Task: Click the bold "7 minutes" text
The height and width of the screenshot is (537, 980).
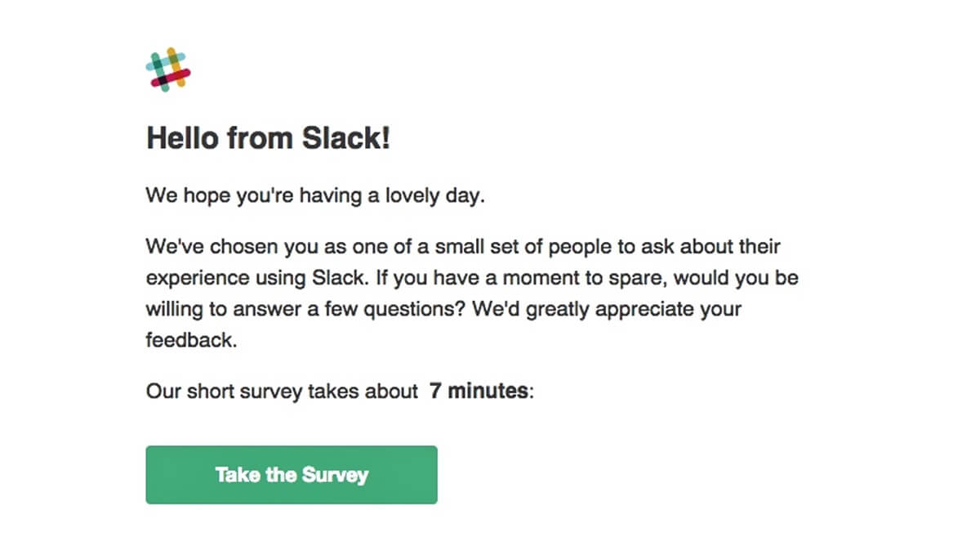Action: (x=479, y=392)
